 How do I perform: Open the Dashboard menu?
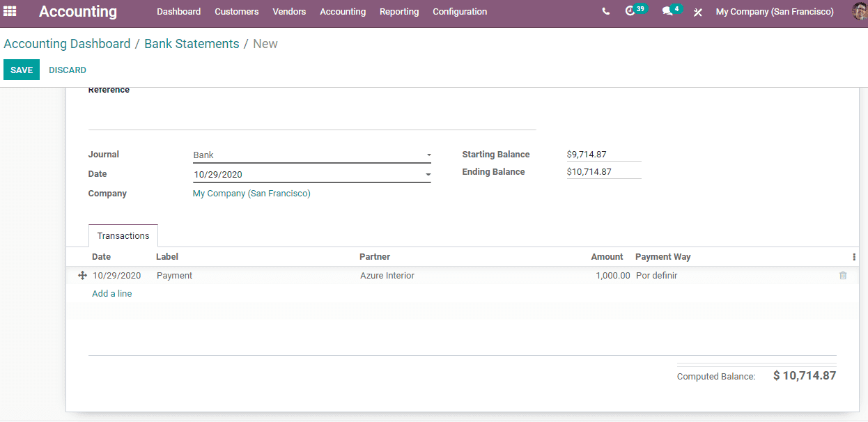pos(179,12)
